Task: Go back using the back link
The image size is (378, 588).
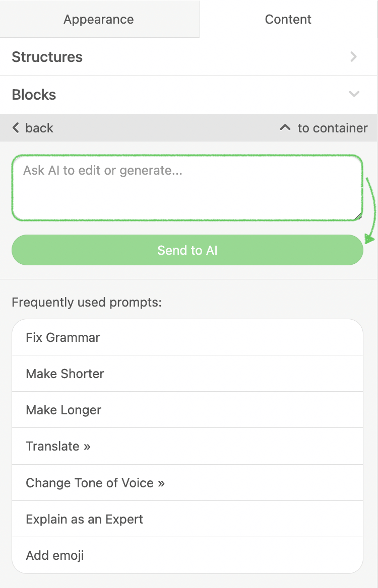Action: tap(39, 128)
